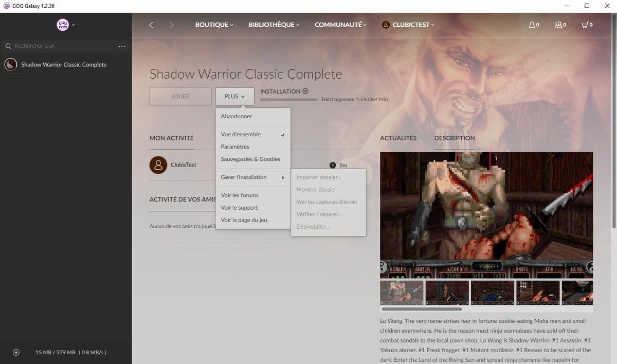Viewport: 617px width, 364px height.
Task: Click the main game screenshot image
Action: click(486, 215)
